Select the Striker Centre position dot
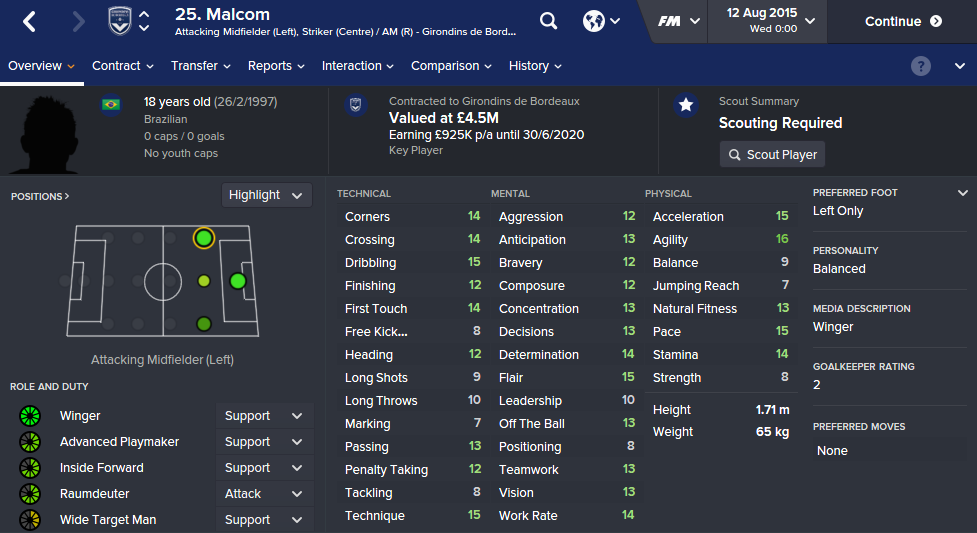The image size is (977, 533). [238, 281]
